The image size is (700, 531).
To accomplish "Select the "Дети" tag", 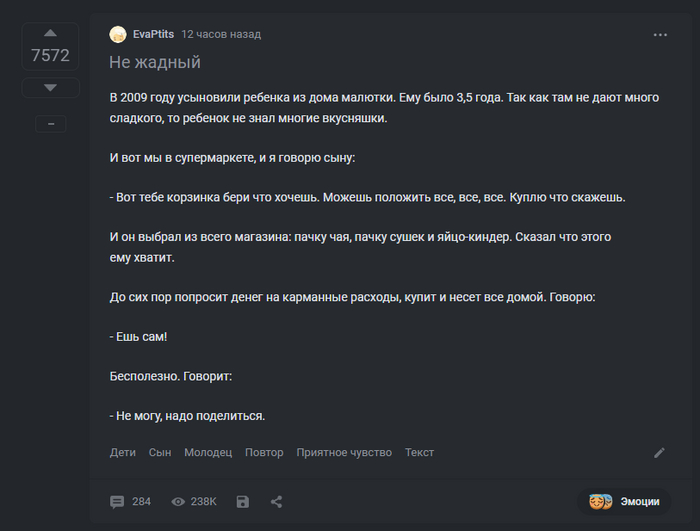I will pos(123,452).
